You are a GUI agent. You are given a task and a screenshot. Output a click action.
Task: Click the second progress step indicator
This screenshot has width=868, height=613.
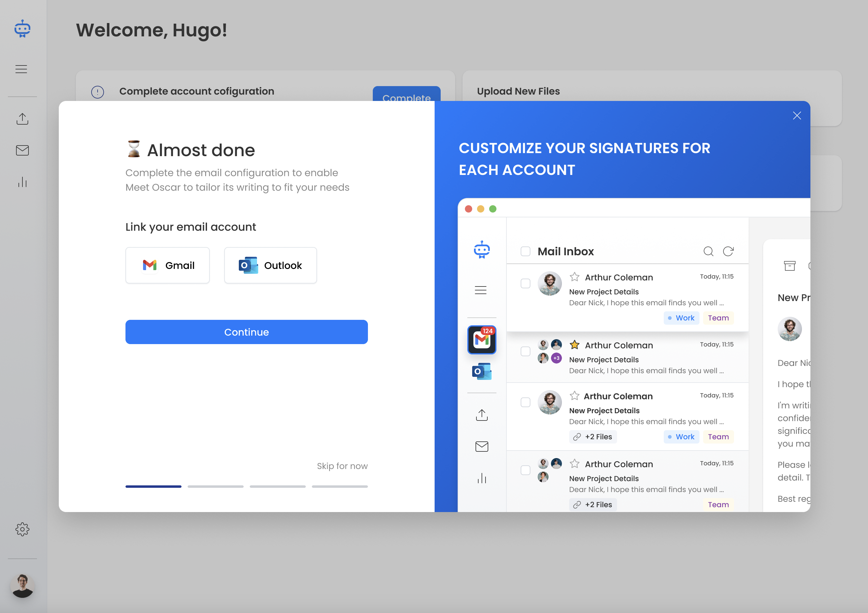point(215,486)
